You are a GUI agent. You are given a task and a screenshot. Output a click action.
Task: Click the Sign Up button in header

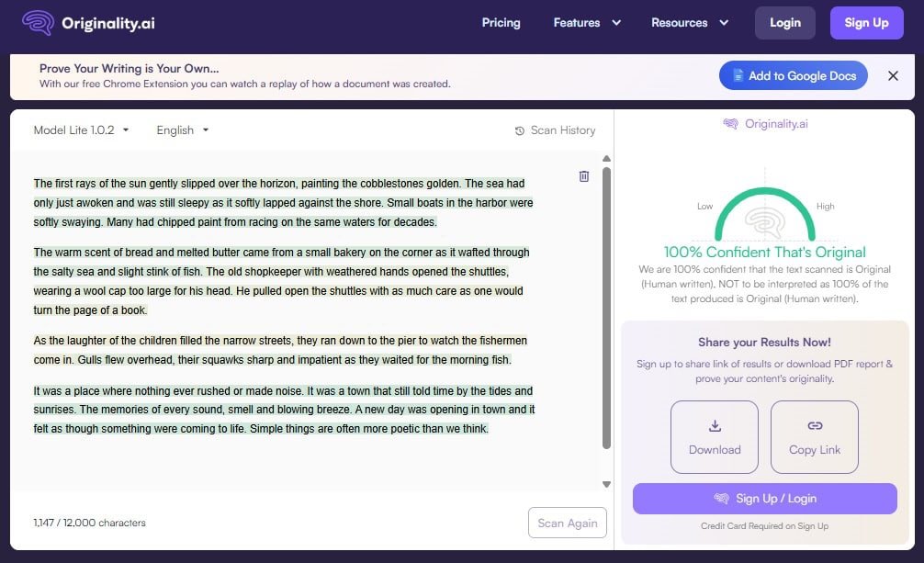click(x=866, y=23)
